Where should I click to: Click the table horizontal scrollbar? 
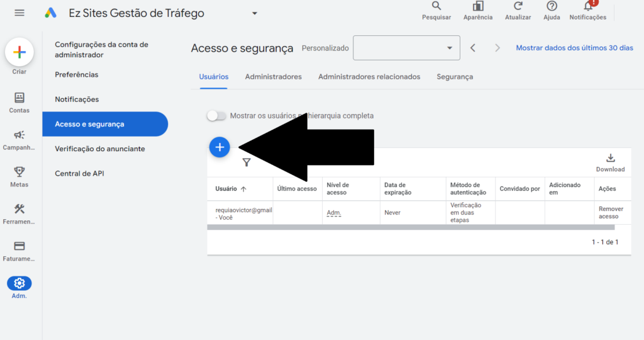point(411,227)
